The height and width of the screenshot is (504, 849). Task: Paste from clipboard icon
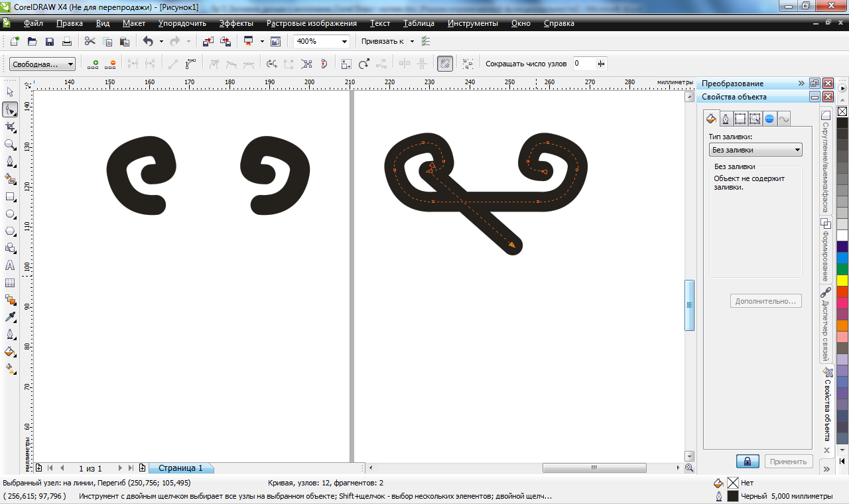[124, 41]
